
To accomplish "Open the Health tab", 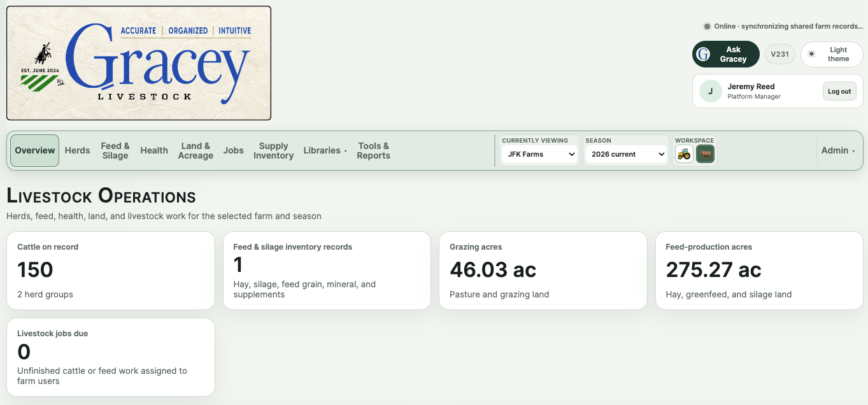I will pyautogui.click(x=154, y=151).
